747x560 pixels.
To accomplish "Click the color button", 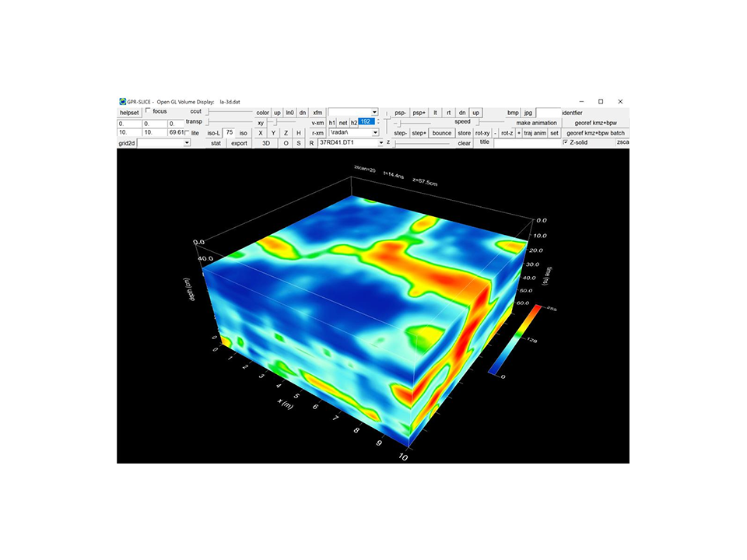I will [x=262, y=113].
